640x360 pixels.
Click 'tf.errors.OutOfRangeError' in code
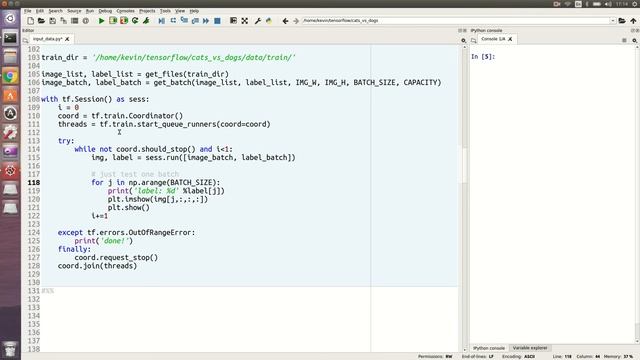pos(139,232)
